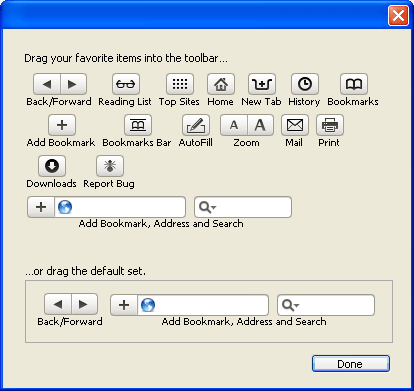Open the search magnifier dropdown in the default set
Image resolution: width=414 pixels, height=391 pixels.
[x=291, y=305]
